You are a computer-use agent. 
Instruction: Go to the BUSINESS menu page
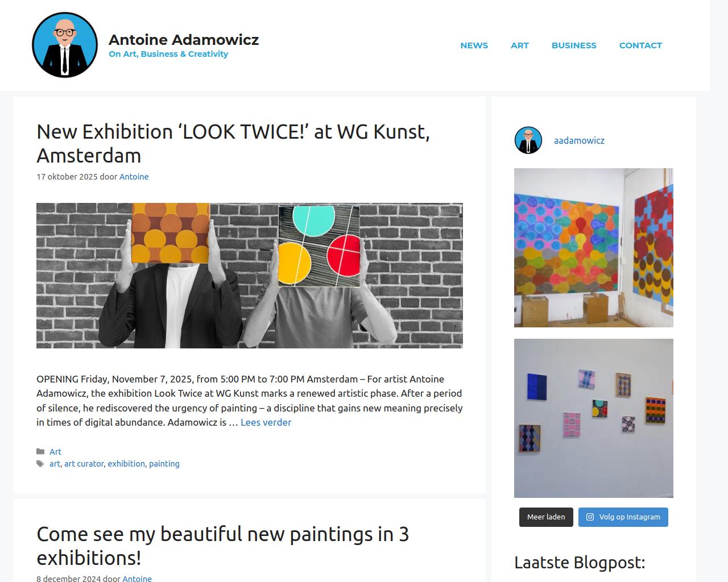574,45
